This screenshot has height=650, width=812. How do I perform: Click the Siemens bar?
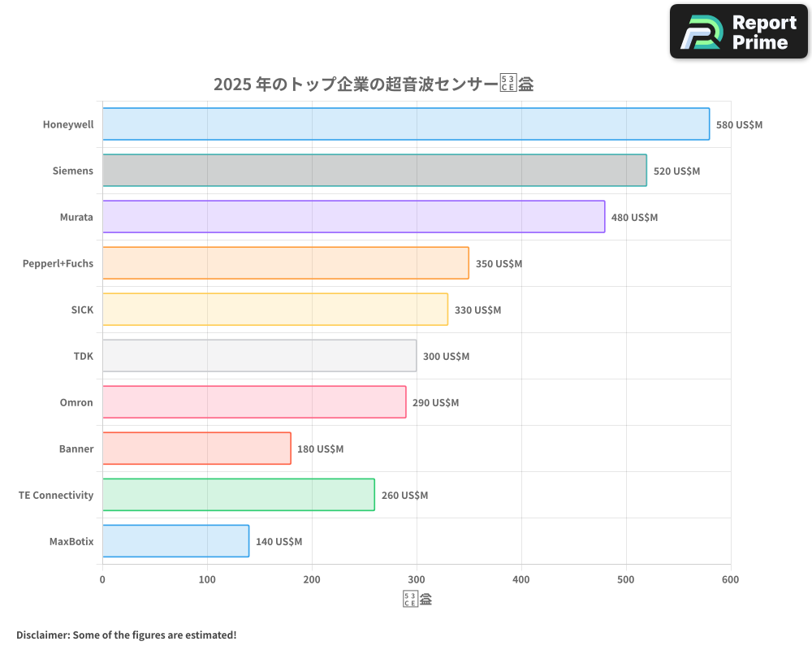372,171
